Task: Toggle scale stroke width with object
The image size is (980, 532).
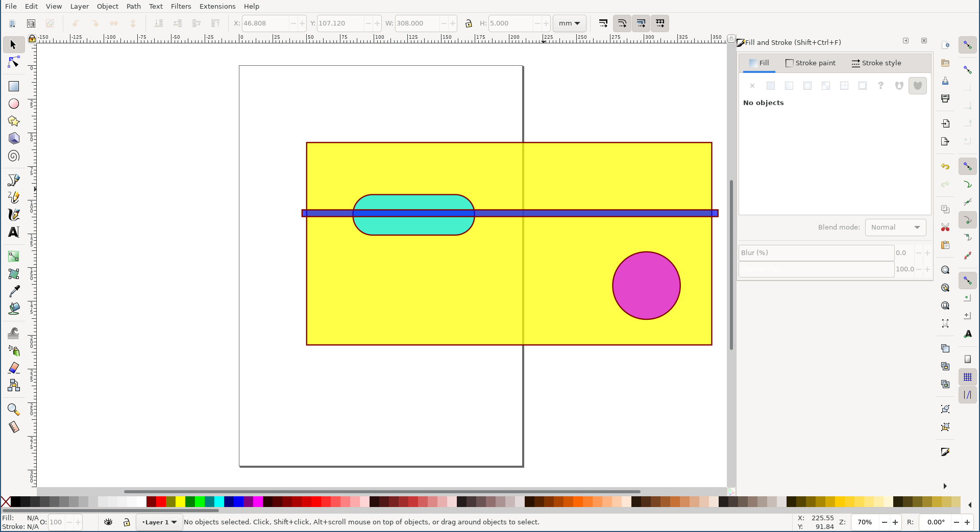Action: point(603,23)
